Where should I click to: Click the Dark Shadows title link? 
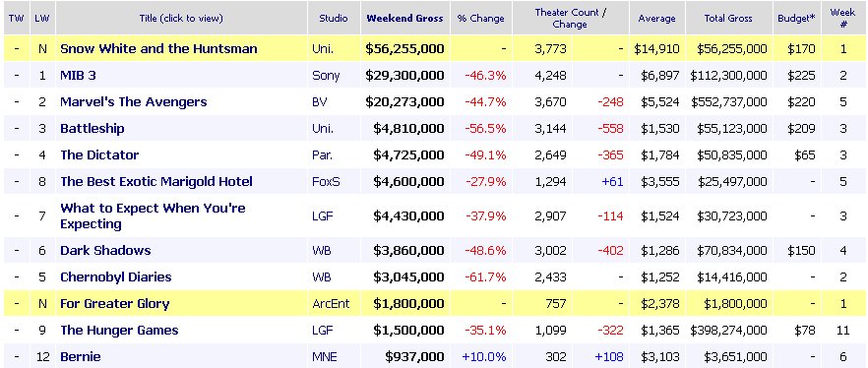(105, 250)
